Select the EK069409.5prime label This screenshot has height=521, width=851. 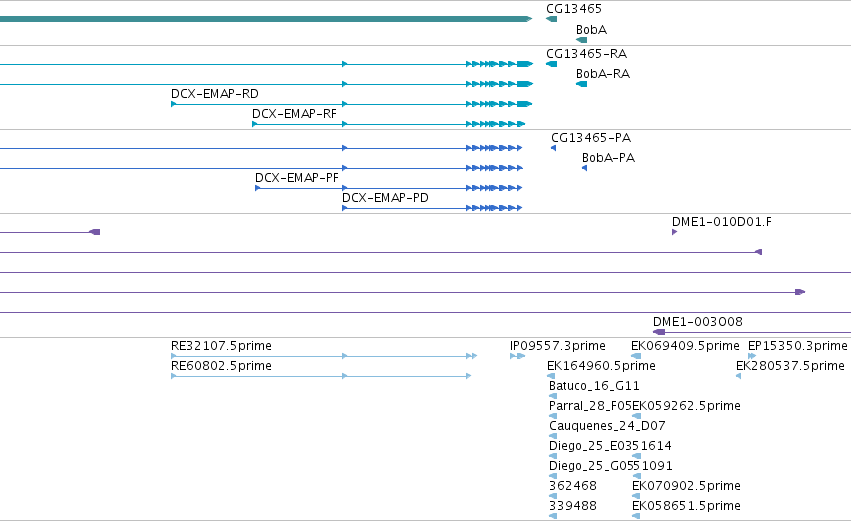pyautogui.click(x=685, y=346)
